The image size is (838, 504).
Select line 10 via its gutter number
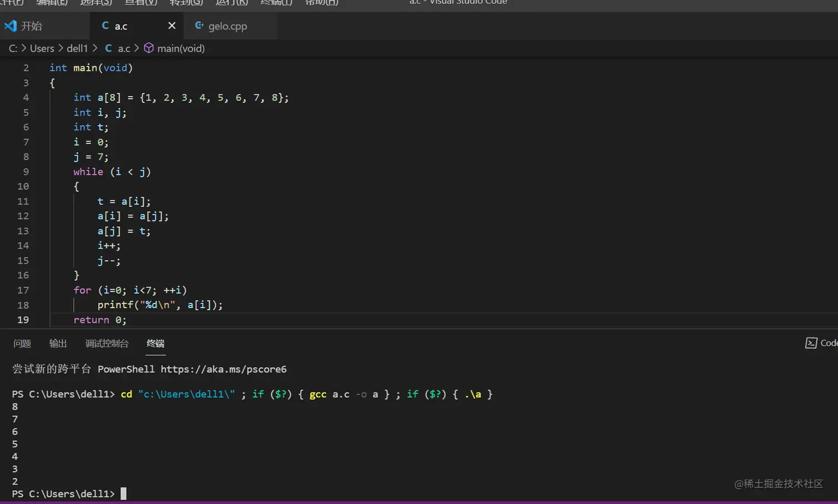[23, 187]
